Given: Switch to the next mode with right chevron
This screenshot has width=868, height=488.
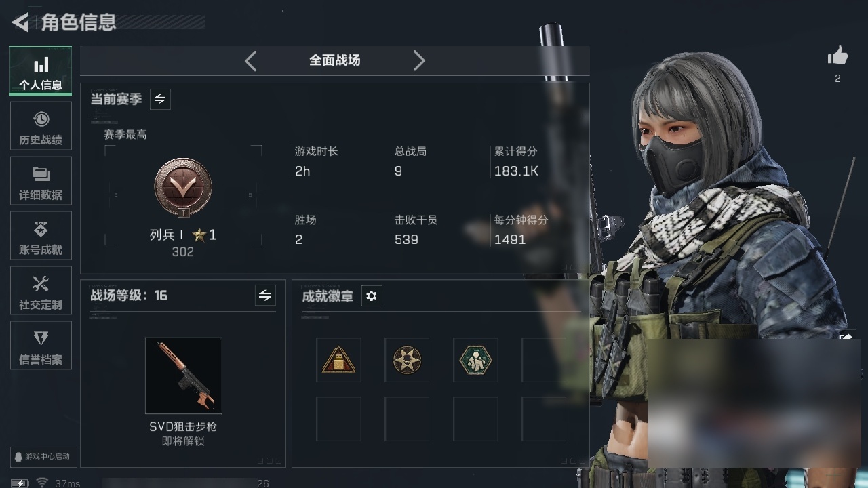Looking at the screenshot, I should 419,61.
